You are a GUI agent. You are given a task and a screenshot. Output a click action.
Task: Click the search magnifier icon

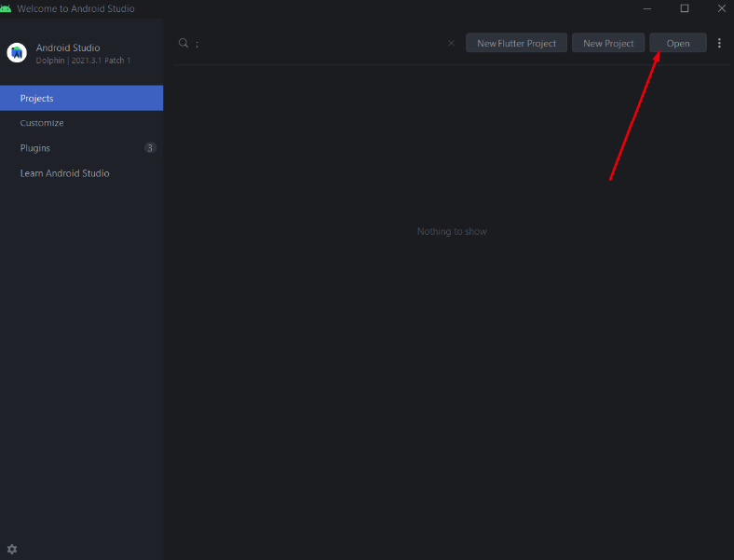point(183,43)
